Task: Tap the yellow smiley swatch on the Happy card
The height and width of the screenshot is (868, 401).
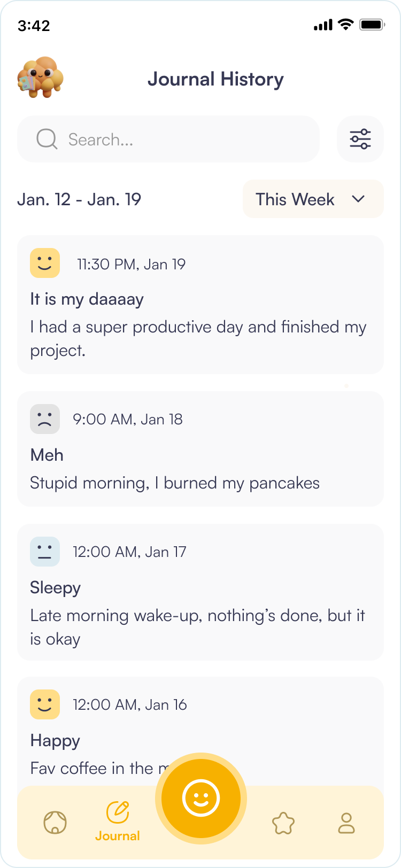Action: pos(45,704)
